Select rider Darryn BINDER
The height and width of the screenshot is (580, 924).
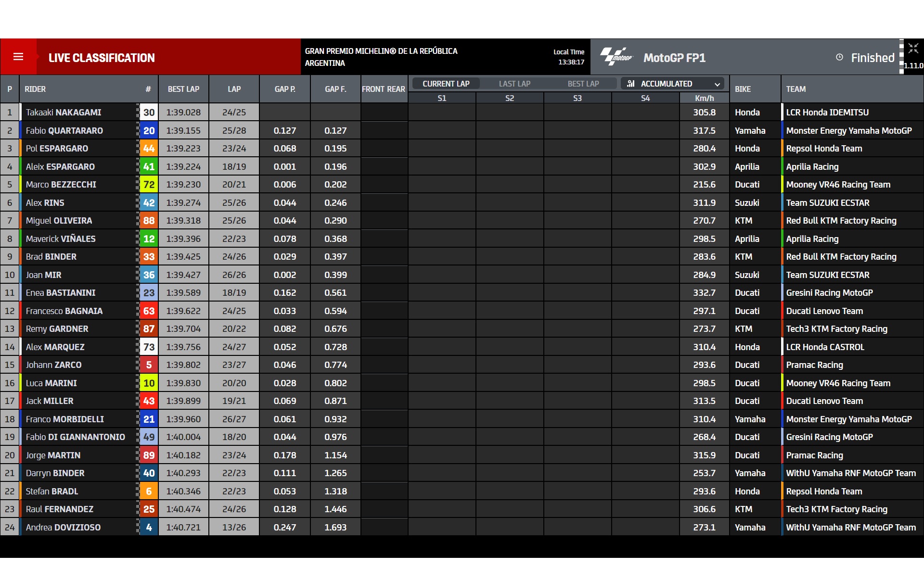pyautogui.click(x=55, y=473)
